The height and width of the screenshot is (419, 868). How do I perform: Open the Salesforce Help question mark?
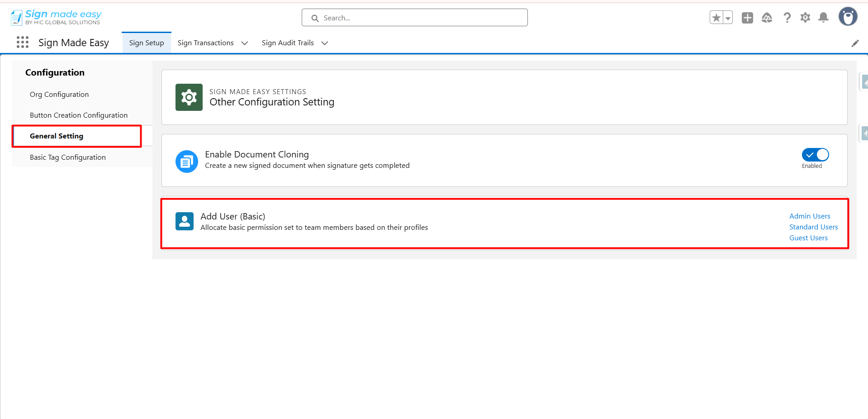(x=787, y=18)
